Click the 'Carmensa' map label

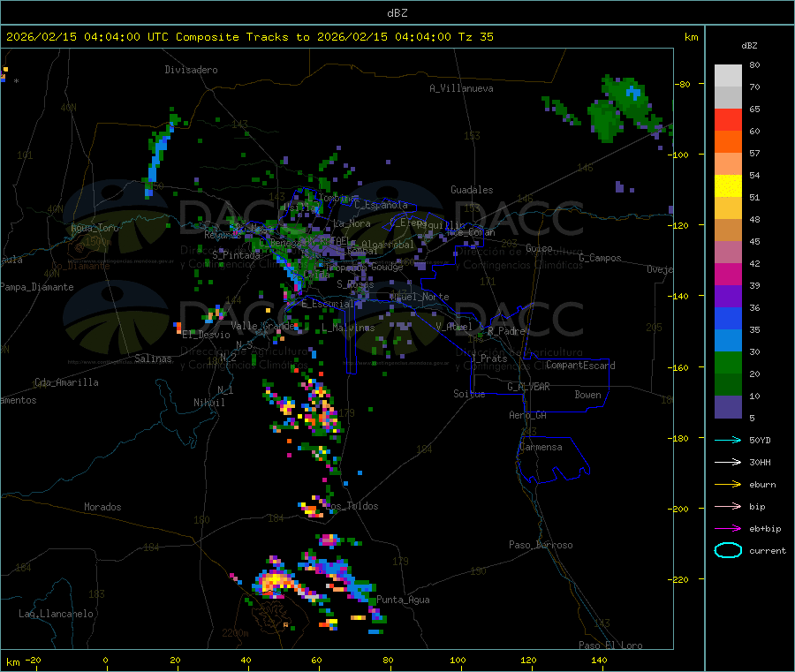pyautogui.click(x=541, y=447)
